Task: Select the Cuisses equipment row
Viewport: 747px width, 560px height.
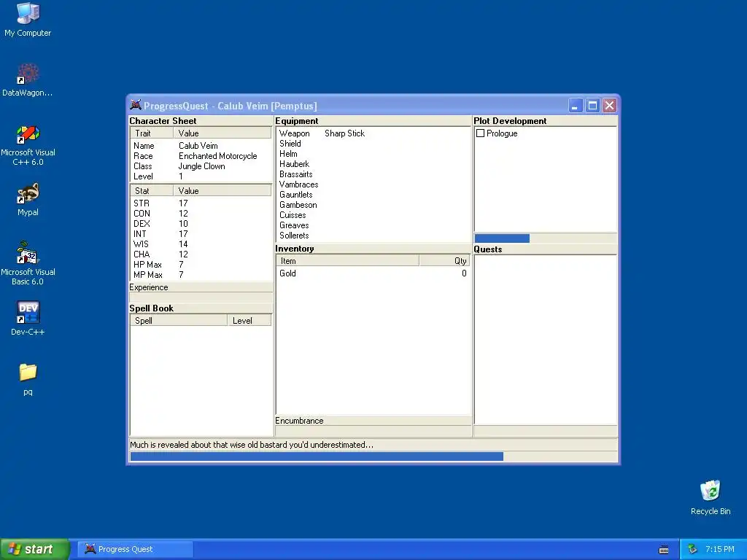Action: pyautogui.click(x=373, y=215)
